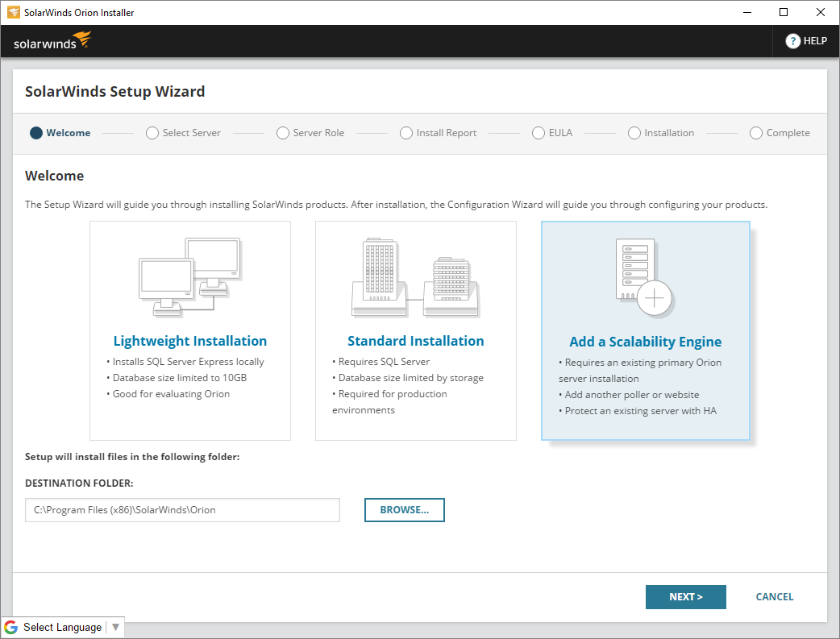
Task: Select the Select Server step circle
Action: tap(152, 133)
